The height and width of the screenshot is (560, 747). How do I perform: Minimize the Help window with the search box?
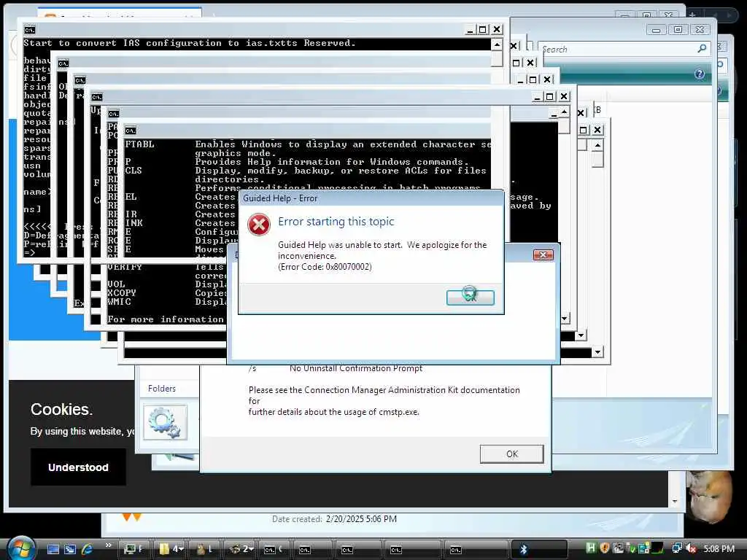(657, 30)
